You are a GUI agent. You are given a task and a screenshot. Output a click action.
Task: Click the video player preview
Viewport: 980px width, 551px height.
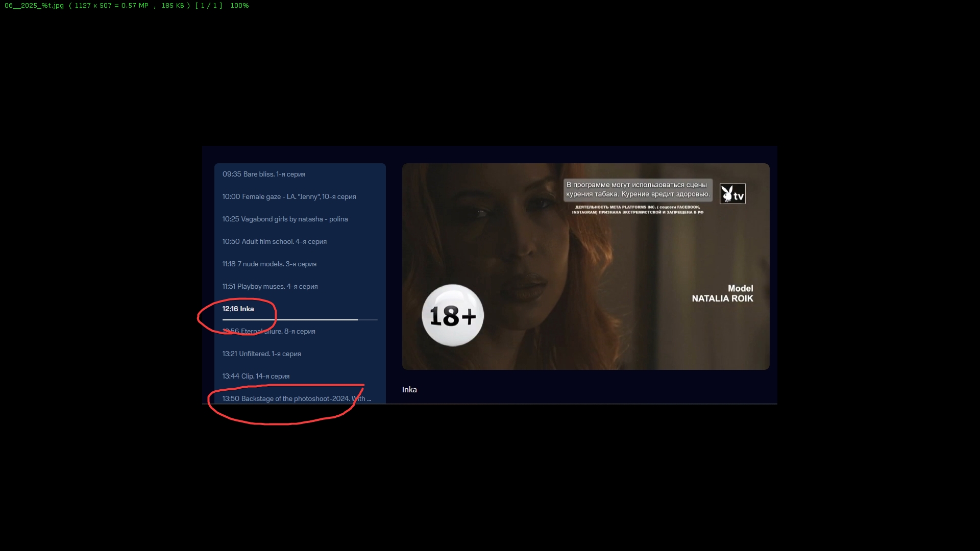pos(585,266)
